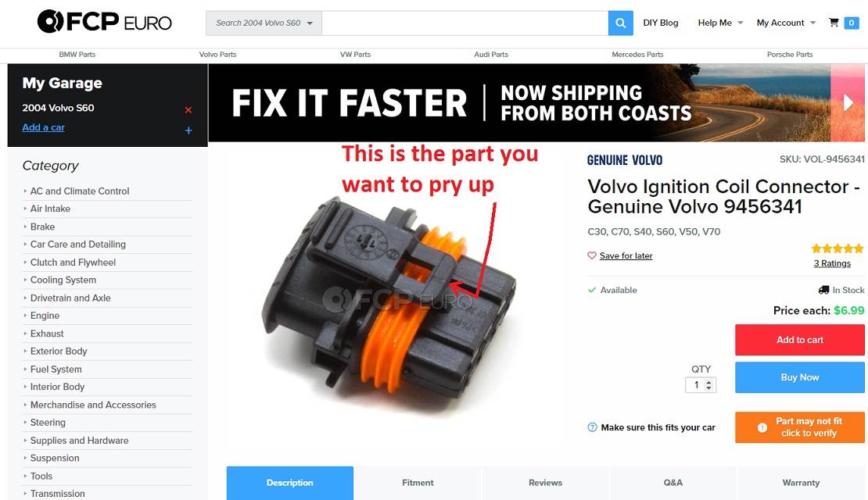
Task: Click the search text input field
Action: (x=465, y=23)
